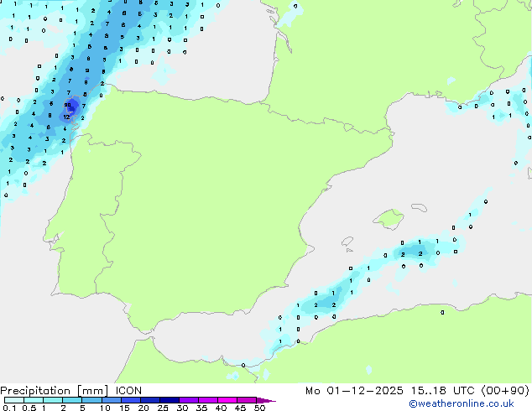Click the 'Precipitation [mm] ICON' title text
Viewport: 532px width, 411px height.
click(71, 391)
